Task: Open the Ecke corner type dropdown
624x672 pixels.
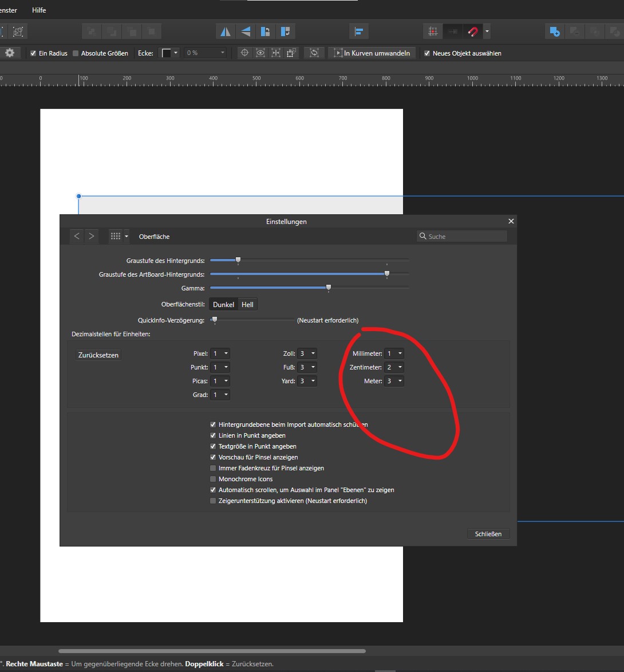Action: point(169,53)
